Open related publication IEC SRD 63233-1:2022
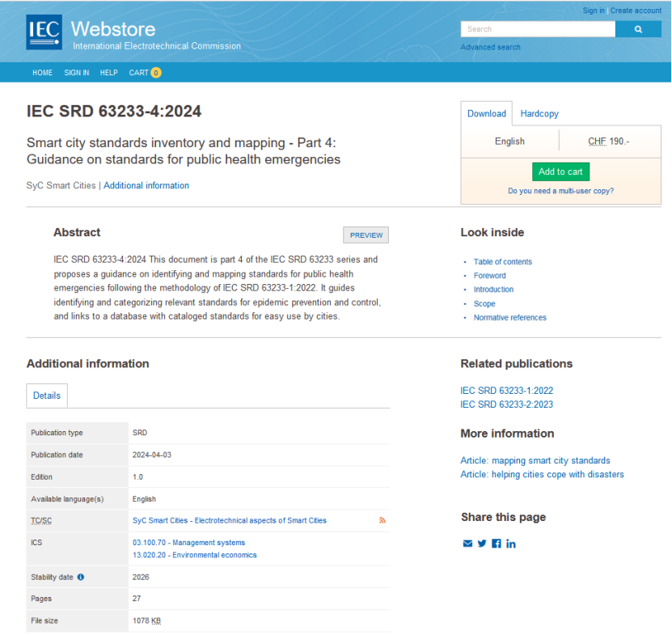The width and height of the screenshot is (672, 635). point(506,391)
